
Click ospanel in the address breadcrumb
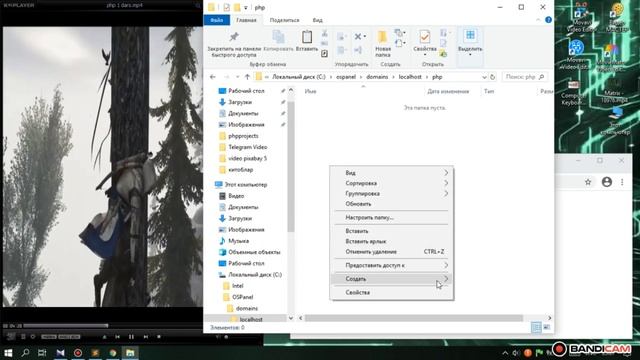[x=346, y=77]
